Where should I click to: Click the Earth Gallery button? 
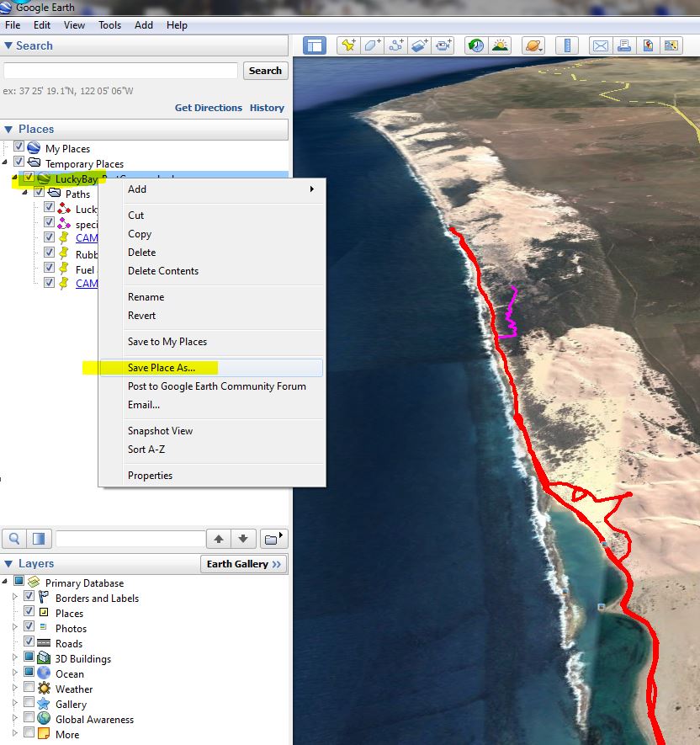coord(244,564)
